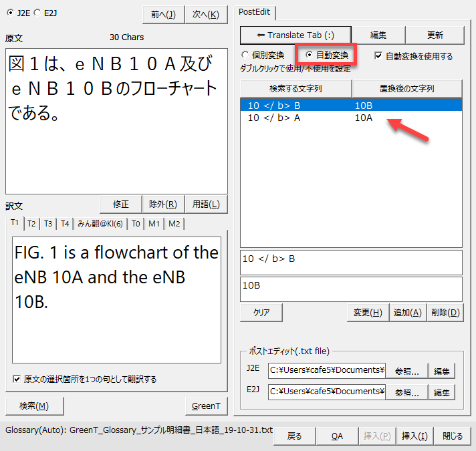
Task: Click the 追加(A) button
Action: [406, 312]
